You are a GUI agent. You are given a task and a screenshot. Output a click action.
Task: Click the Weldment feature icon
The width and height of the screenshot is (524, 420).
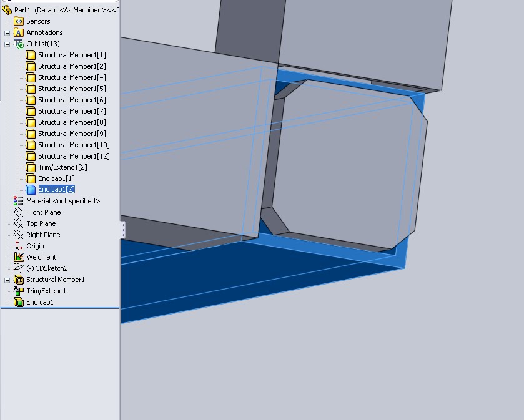click(x=18, y=257)
